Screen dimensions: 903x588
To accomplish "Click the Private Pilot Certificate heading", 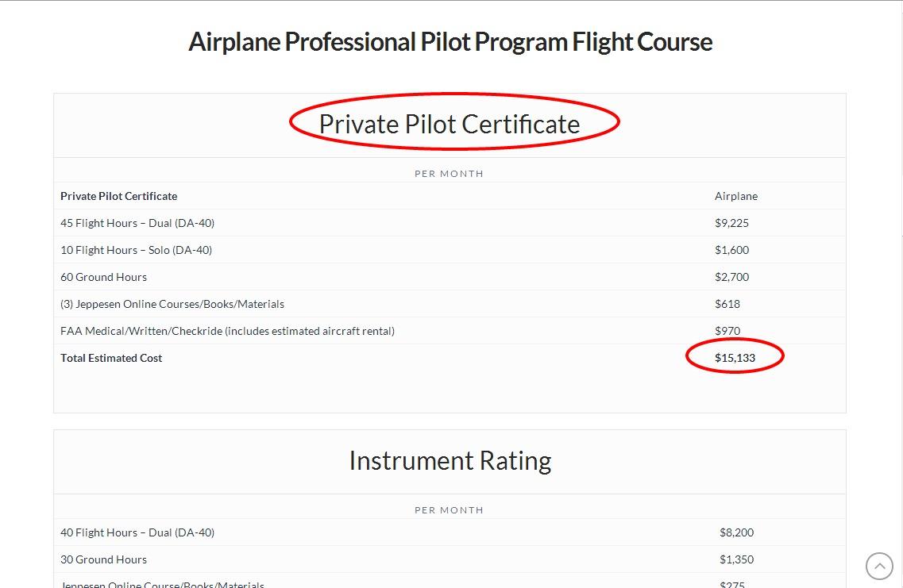I will tap(450, 124).
